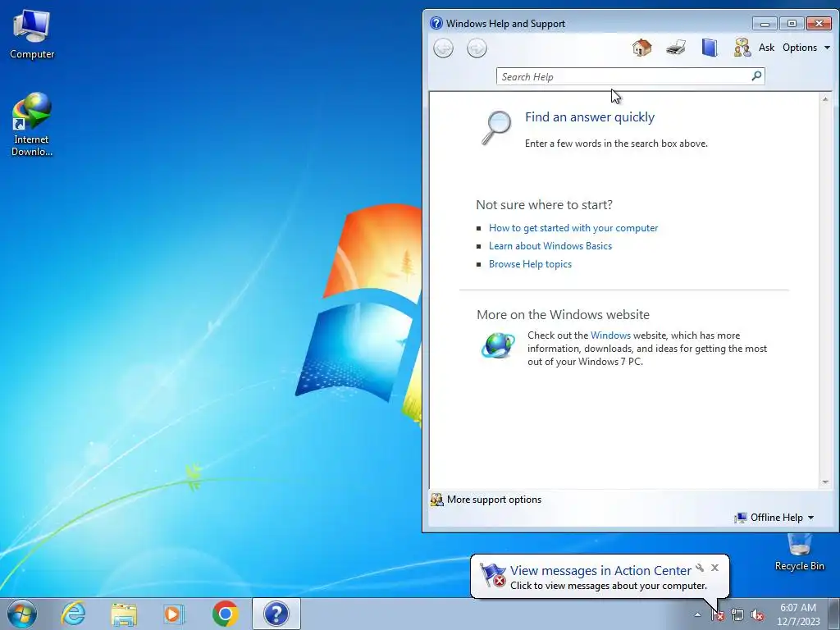Click View messages in Action Center balloon
Viewport: 840px width, 630px height.
click(600, 571)
